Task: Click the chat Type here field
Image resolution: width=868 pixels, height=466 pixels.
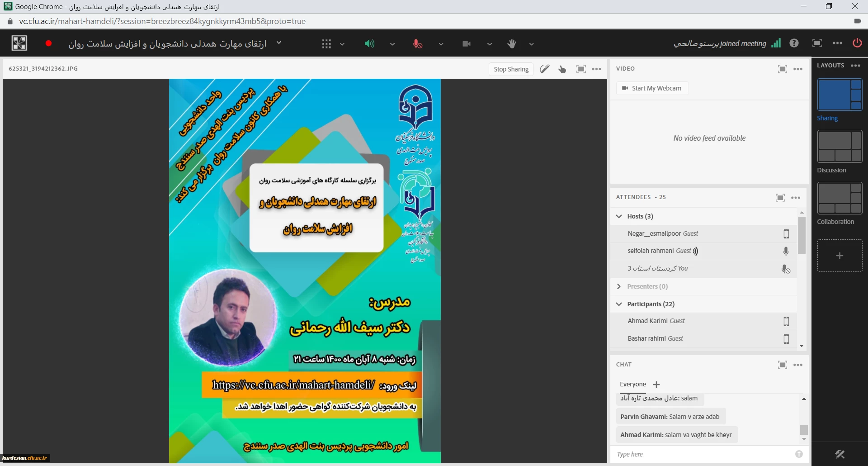Action: pos(703,454)
